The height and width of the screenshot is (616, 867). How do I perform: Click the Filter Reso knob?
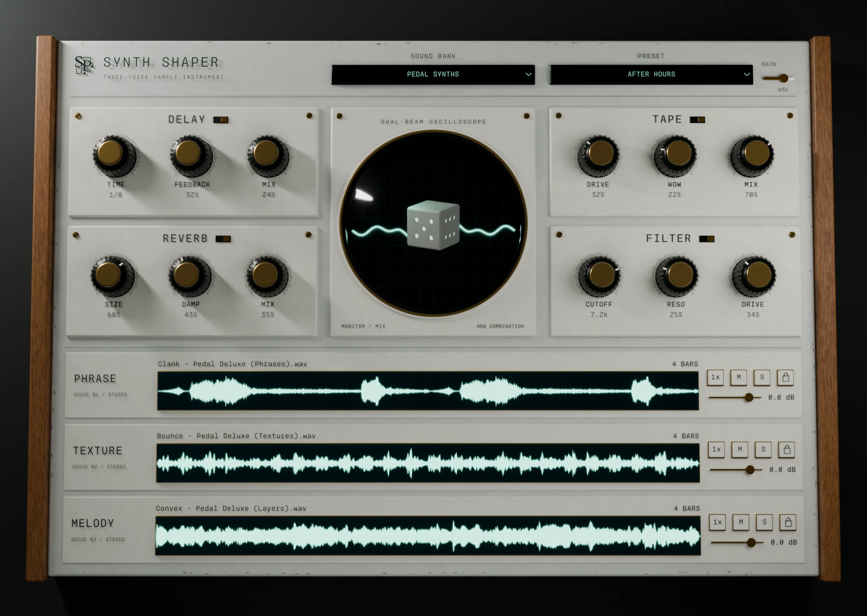[x=676, y=276]
